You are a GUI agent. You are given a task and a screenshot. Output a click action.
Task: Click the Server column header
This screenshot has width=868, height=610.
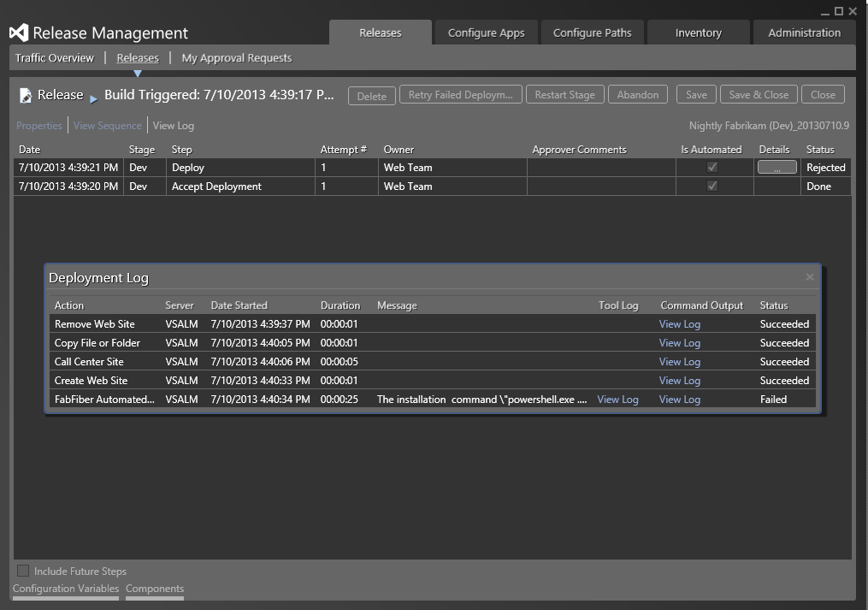tap(180, 305)
